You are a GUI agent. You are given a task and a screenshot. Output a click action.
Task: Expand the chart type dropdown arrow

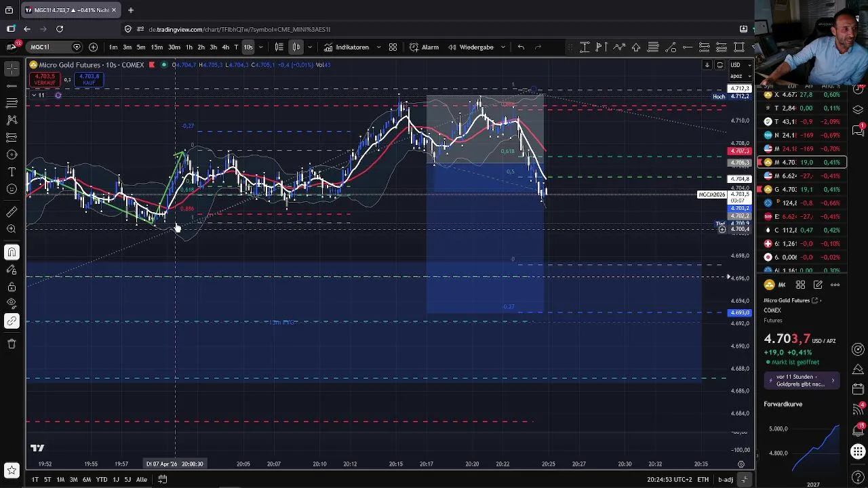pos(310,47)
